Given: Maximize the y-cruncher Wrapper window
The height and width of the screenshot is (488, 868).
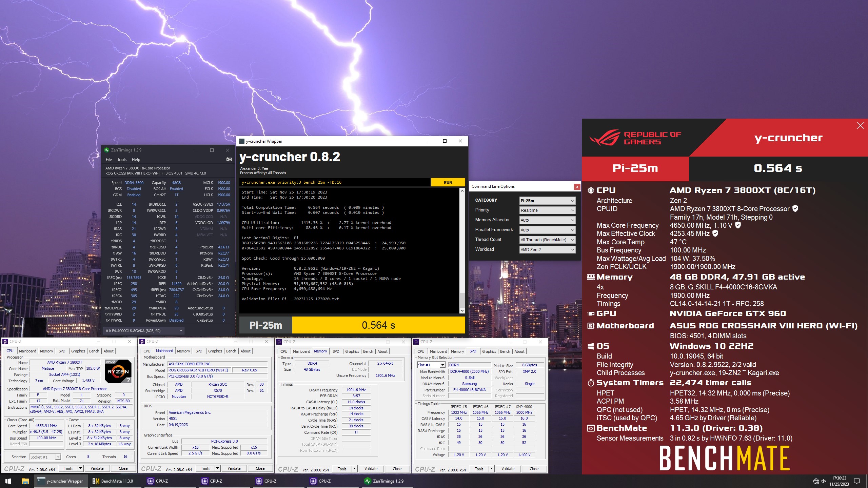Looking at the screenshot, I should pyautogui.click(x=445, y=141).
